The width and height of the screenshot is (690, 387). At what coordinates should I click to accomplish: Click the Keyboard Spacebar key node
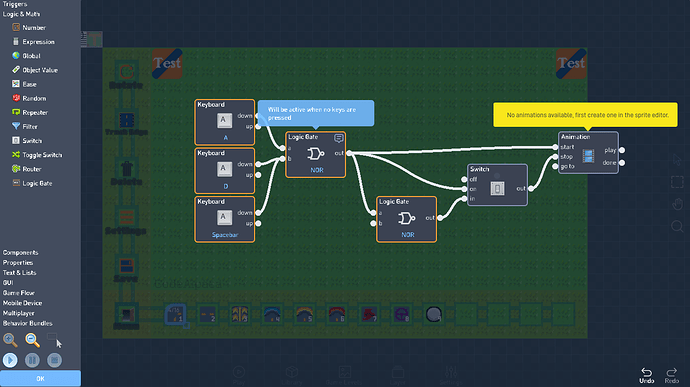[x=224, y=219]
